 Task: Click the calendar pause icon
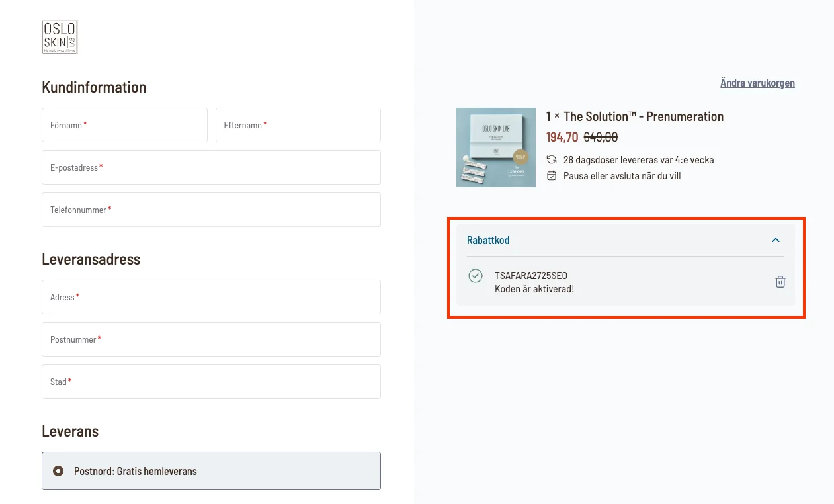point(552,175)
